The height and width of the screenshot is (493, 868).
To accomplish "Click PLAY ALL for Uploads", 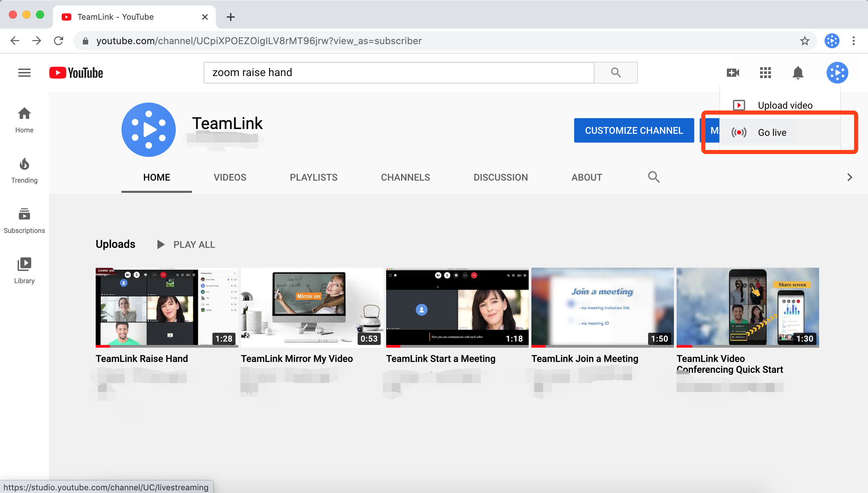I will [186, 244].
